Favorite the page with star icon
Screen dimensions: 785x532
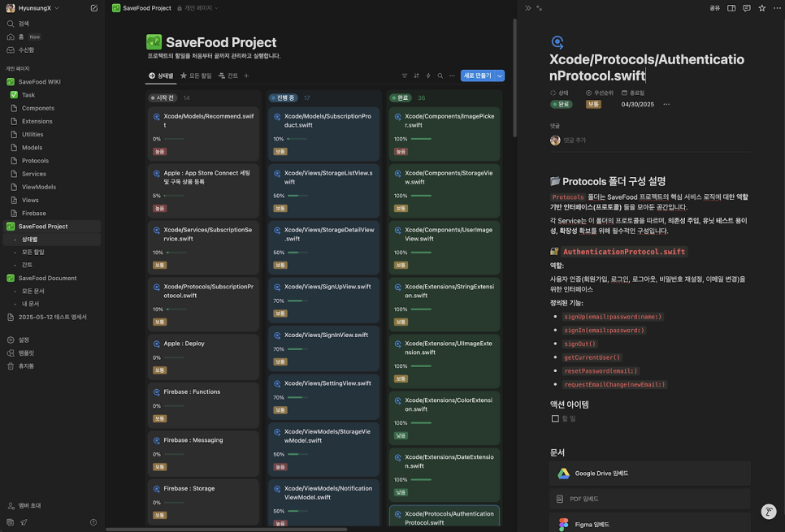(x=761, y=8)
